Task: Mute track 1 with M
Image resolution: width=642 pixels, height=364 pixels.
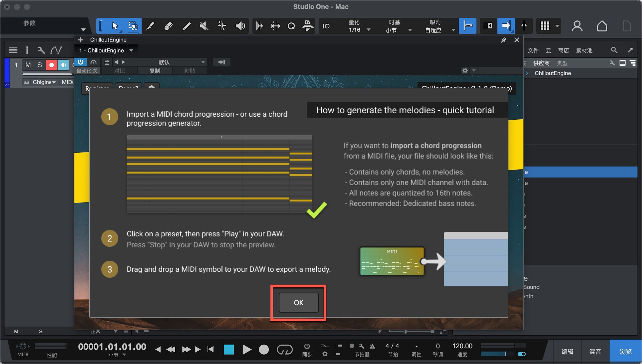Action: click(x=28, y=65)
